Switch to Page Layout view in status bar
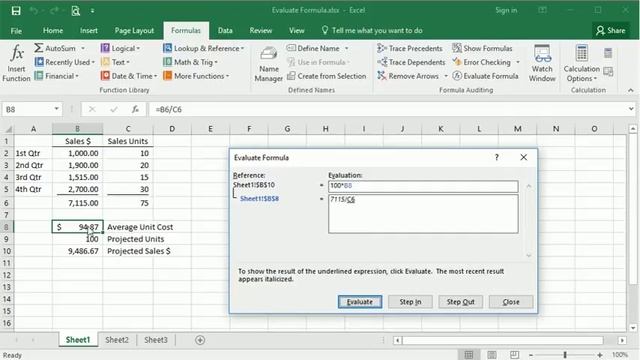 pyautogui.click(x=492, y=355)
